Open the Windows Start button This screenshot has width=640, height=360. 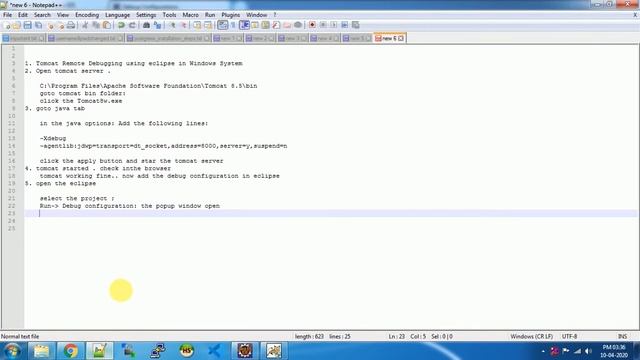12,351
